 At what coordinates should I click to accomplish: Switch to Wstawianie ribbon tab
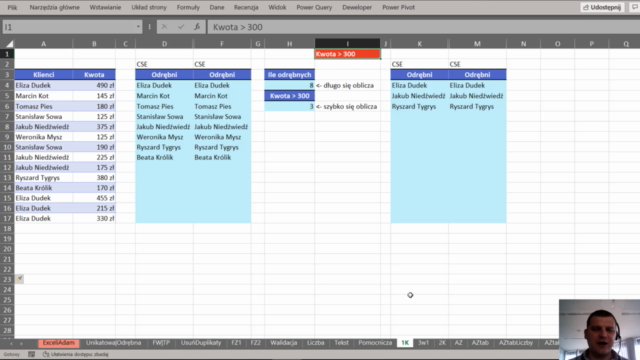pos(105,7)
